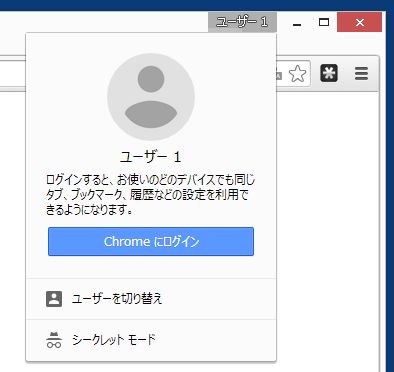
Task: Maximize the Chrome window
Action: coord(324,22)
